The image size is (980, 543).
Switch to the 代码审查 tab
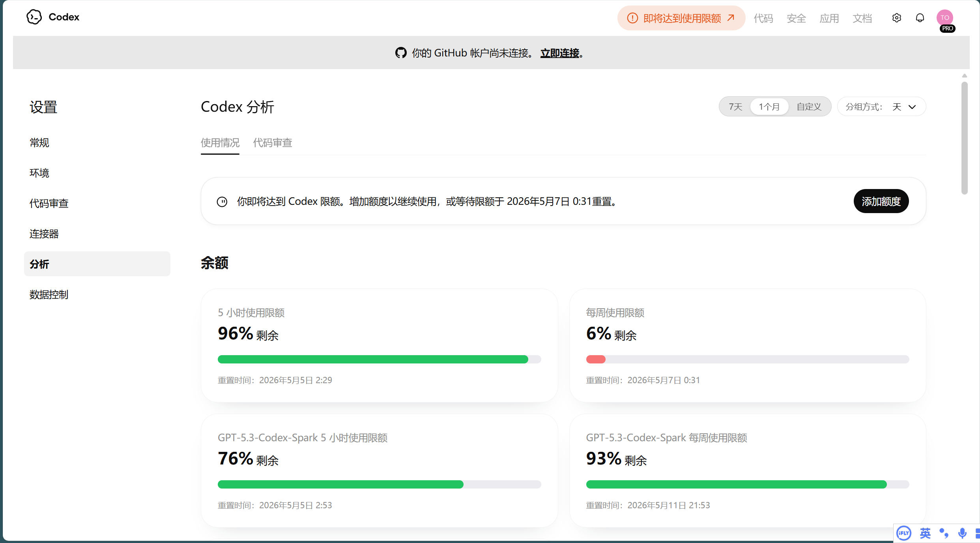pos(273,142)
